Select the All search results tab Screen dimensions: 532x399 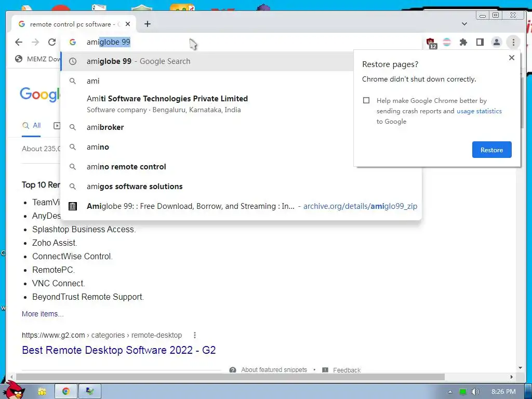[31, 126]
